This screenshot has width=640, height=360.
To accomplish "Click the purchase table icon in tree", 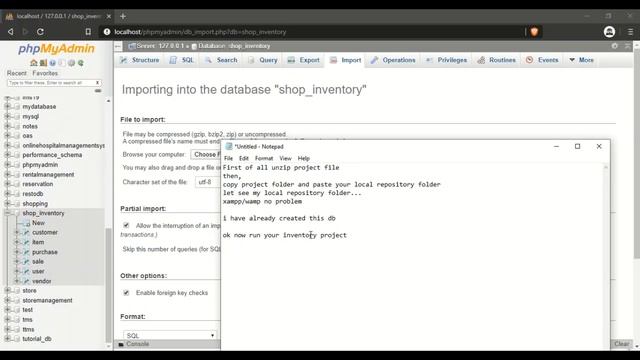I will pos(26,252).
